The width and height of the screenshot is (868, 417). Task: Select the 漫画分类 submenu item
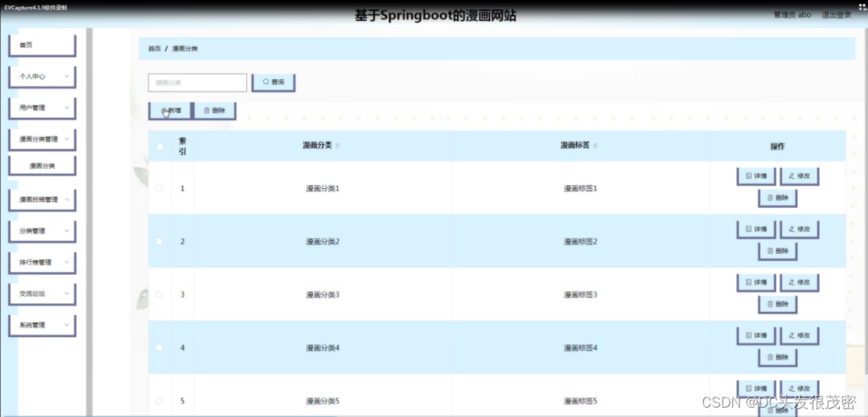coord(42,165)
